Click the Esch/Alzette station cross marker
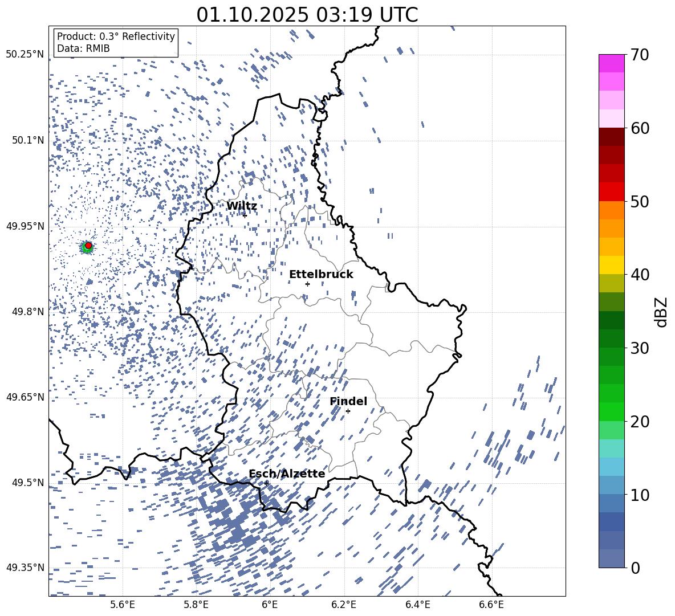This screenshot has height=616, width=675. pos(266,483)
